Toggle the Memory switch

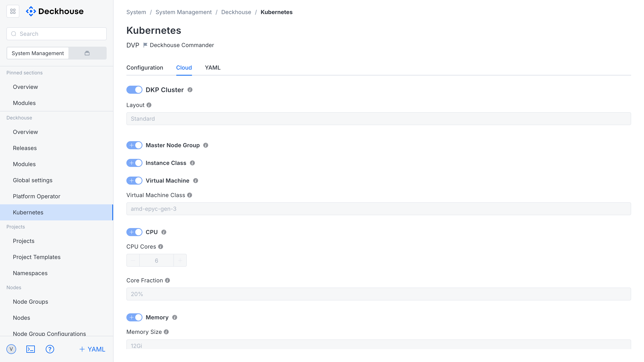tap(134, 317)
